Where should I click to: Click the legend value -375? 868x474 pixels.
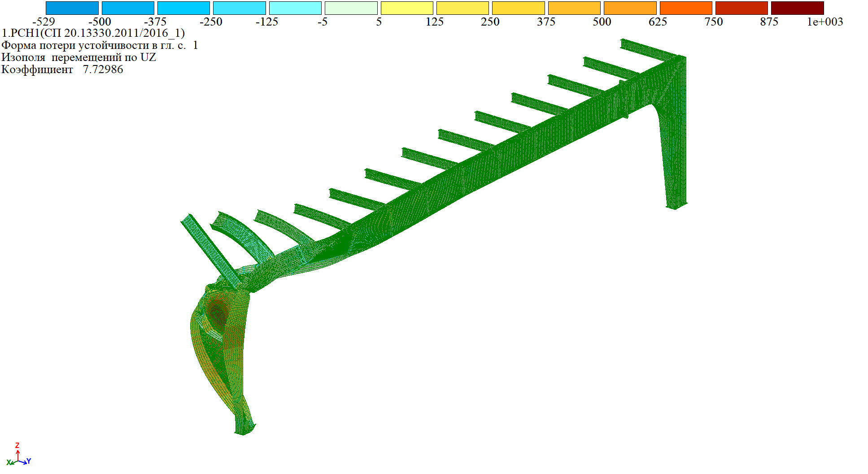pos(155,22)
